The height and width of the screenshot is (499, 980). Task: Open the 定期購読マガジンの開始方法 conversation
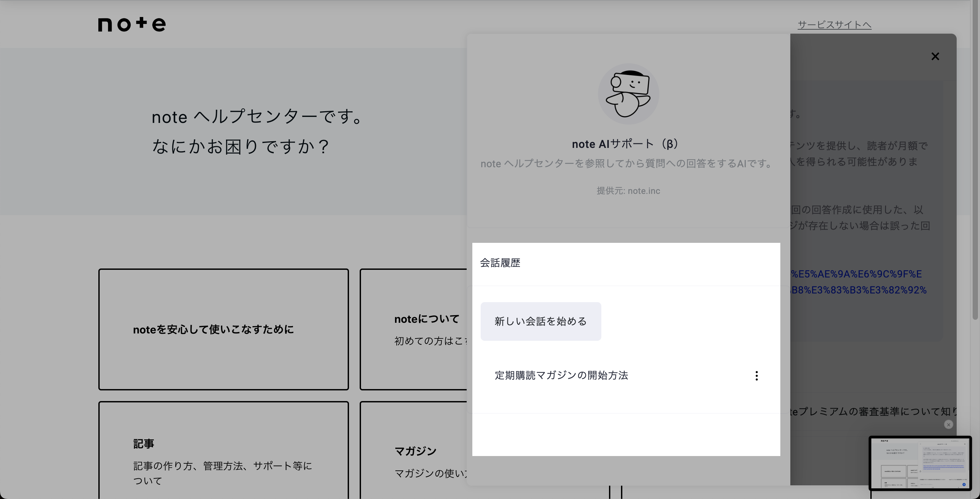click(x=561, y=375)
